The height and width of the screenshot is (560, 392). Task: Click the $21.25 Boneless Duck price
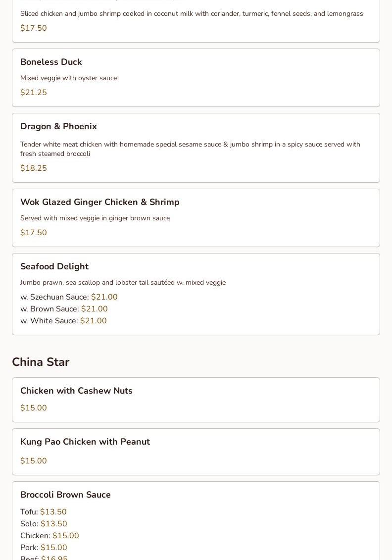(34, 93)
